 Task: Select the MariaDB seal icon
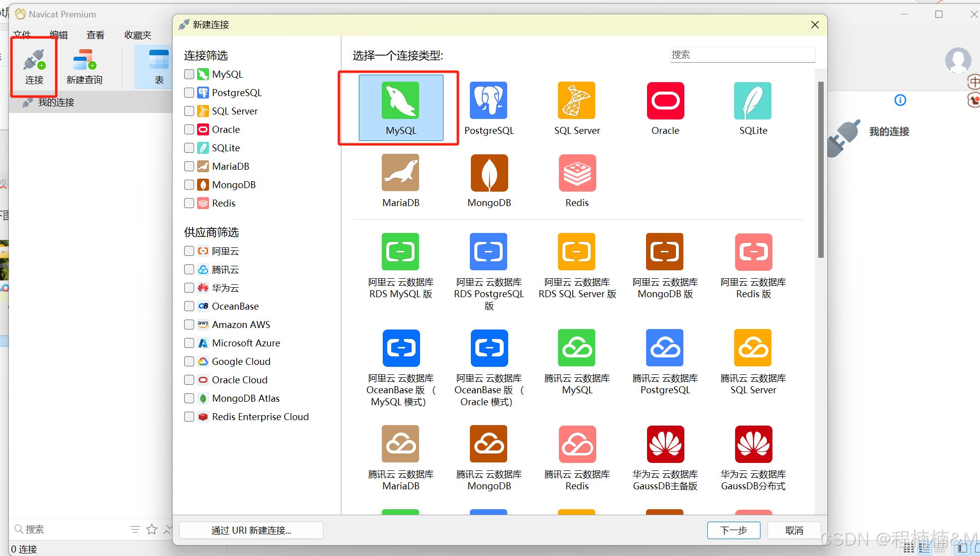click(x=401, y=173)
